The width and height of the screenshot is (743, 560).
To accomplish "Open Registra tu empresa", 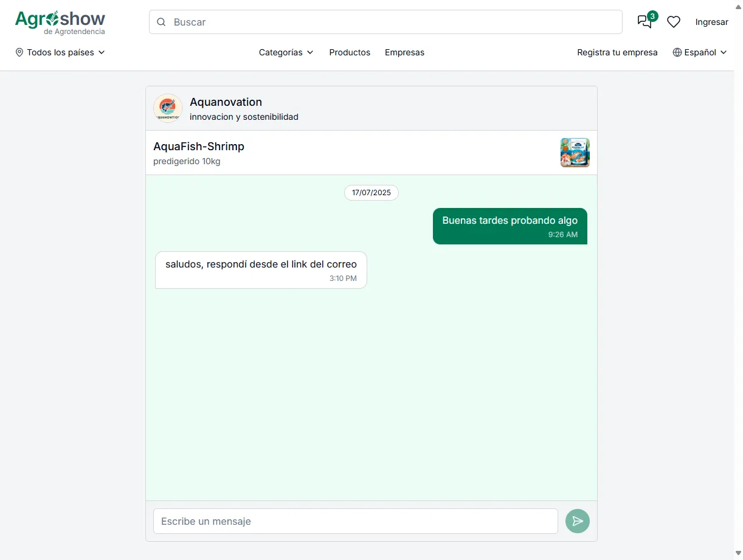I will coord(617,52).
